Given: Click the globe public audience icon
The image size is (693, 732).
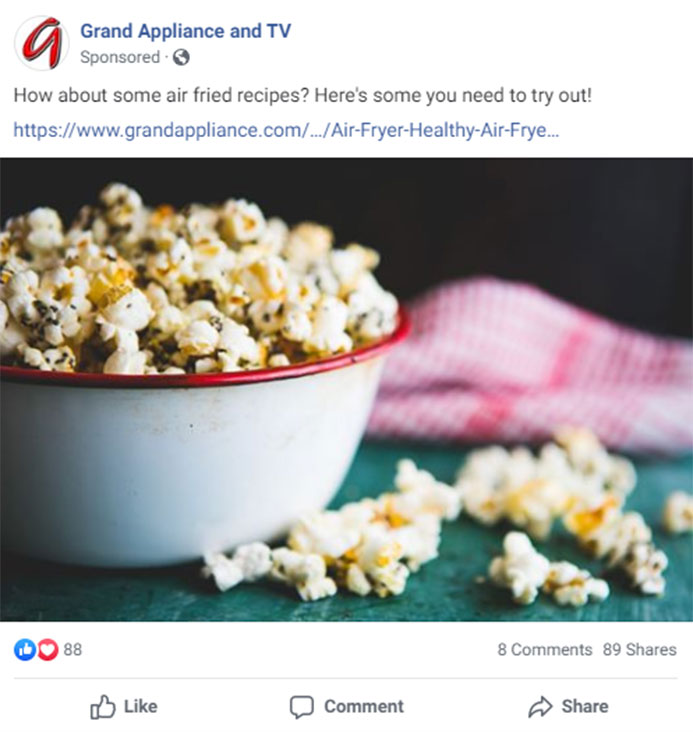Looking at the screenshot, I should pyautogui.click(x=181, y=57).
